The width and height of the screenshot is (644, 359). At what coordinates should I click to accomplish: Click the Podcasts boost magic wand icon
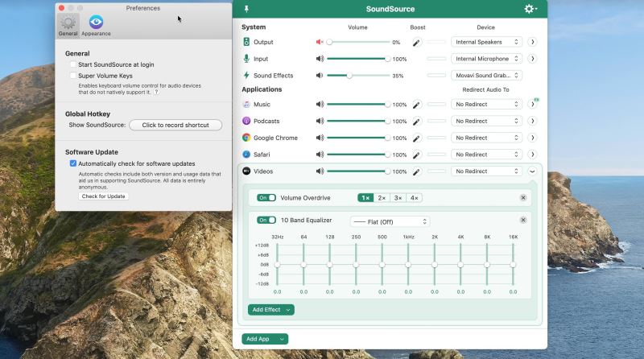point(416,122)
